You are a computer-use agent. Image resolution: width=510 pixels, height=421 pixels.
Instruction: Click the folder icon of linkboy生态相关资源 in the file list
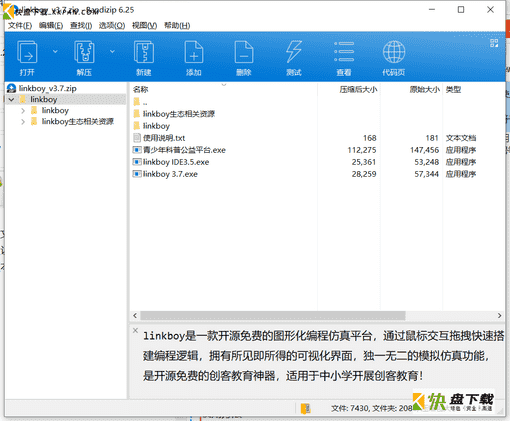coord(137,114)
